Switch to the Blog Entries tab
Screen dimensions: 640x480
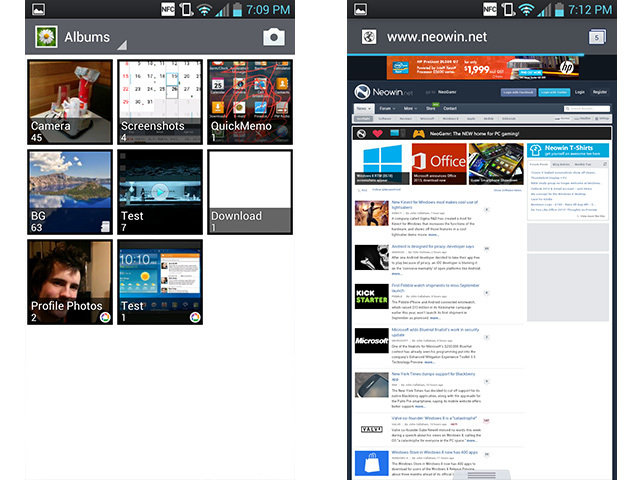pyautogui.click(x=561, y=164)
